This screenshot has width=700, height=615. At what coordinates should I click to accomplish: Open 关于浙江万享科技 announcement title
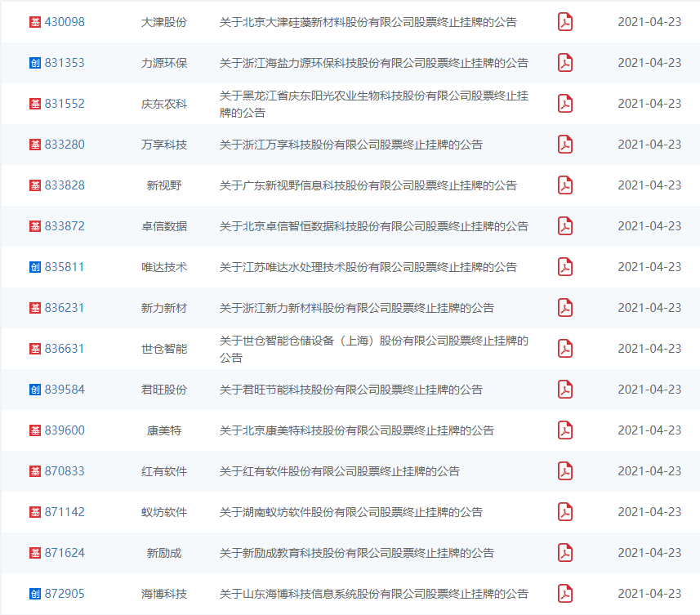coord(351,145)
